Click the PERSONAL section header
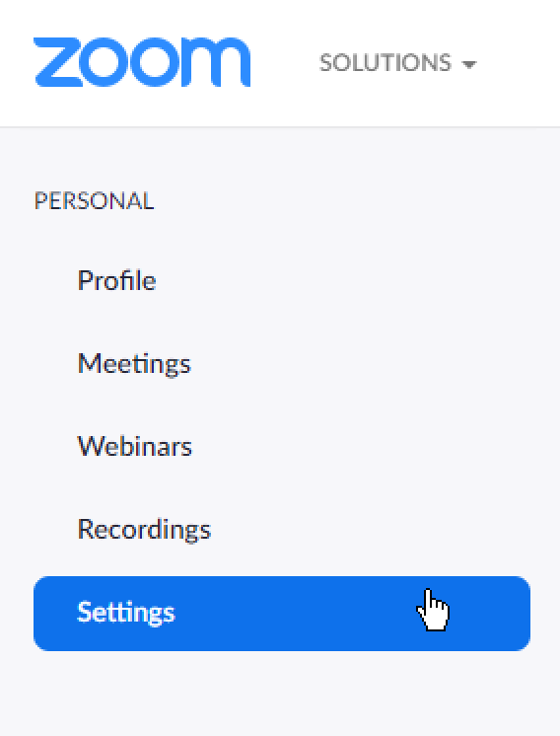Viewport: 560px width, 736px height. pyautogui.click(x=94, y=201)
